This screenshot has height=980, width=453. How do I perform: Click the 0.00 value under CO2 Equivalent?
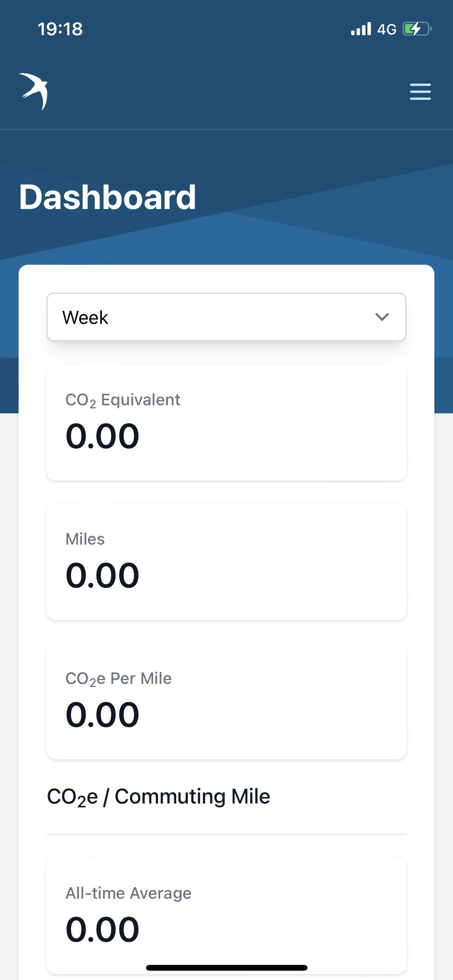click(x=102, y=436)
